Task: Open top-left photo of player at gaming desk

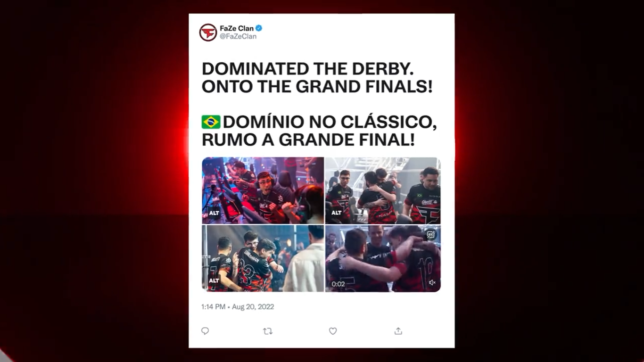Action: tap(263, 190)
